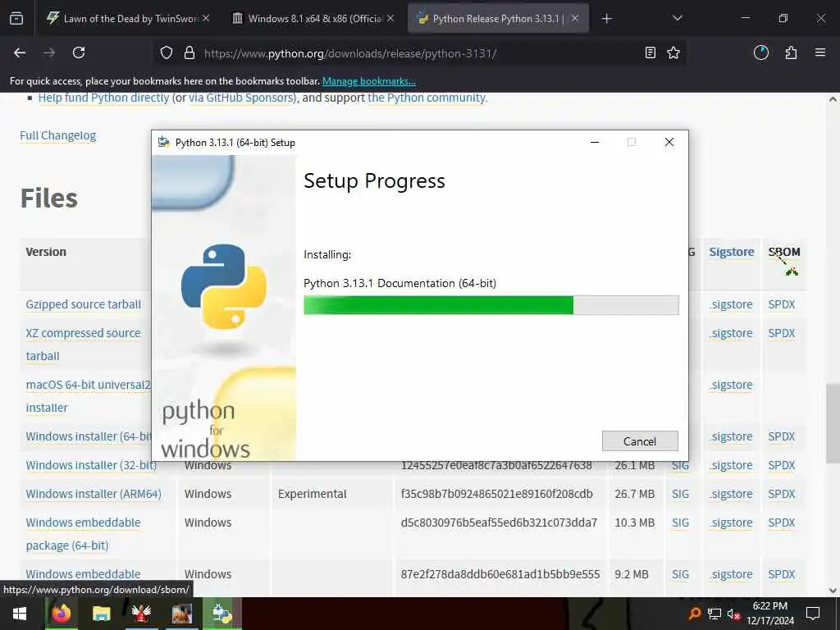Open Manage bookmarks link
The height and width of the screenshot is (630, 840).
tap(368, 81)
